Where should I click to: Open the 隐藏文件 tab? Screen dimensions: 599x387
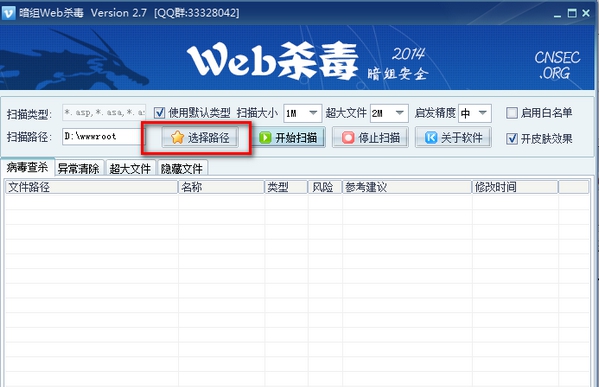point(182,168)
